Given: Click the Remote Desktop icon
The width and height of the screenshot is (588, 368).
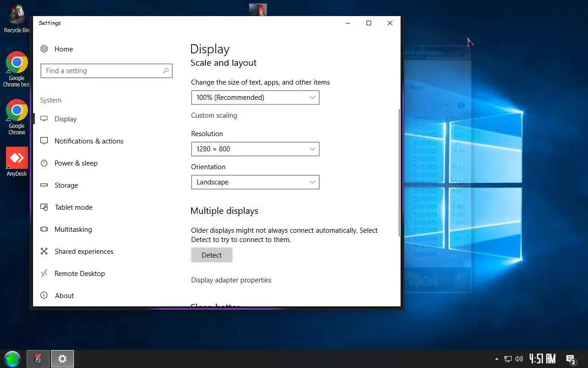Looking at the screenshot, I should click(x=44, y=273).
